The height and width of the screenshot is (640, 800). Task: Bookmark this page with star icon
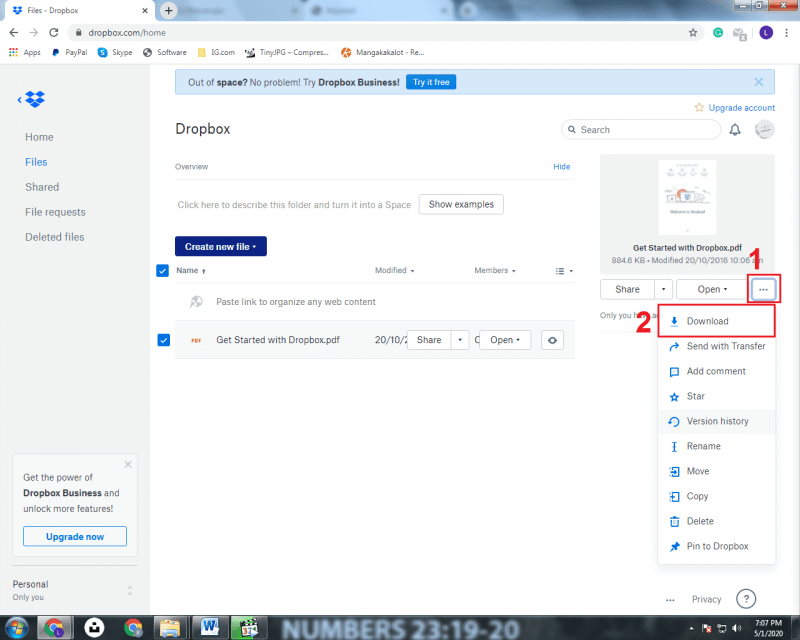(x=693, y=32)
